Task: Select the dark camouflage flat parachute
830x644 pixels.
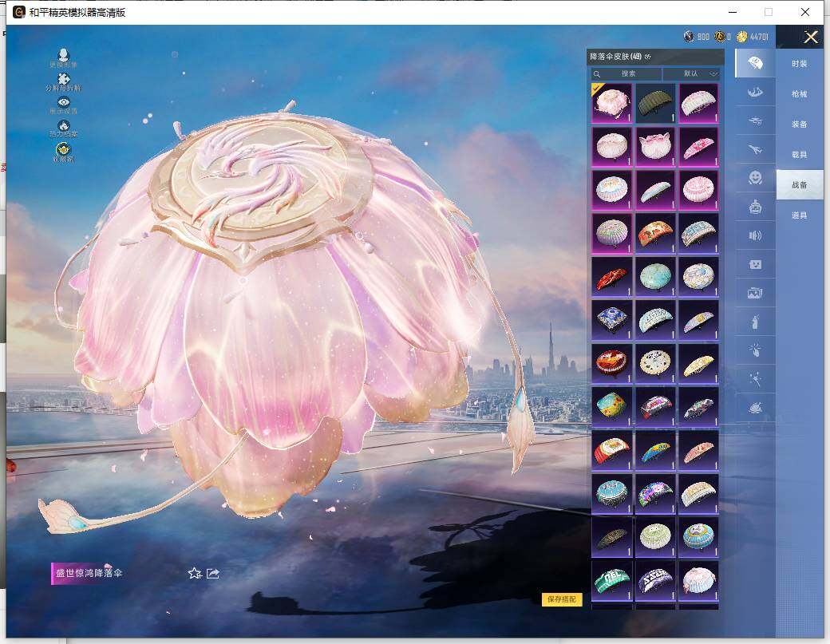Action: (x=611, y=537)
